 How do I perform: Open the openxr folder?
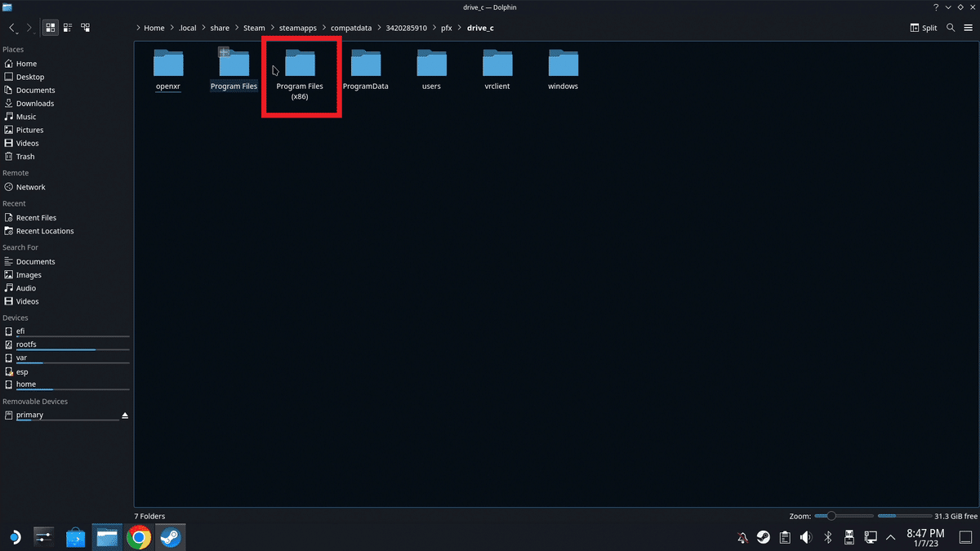tap(167, 70)
